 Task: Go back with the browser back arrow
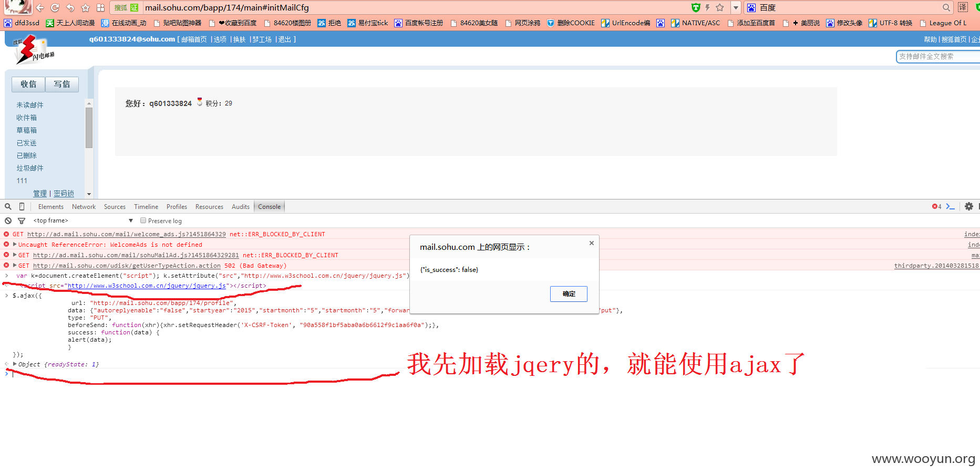click(40, 7)
